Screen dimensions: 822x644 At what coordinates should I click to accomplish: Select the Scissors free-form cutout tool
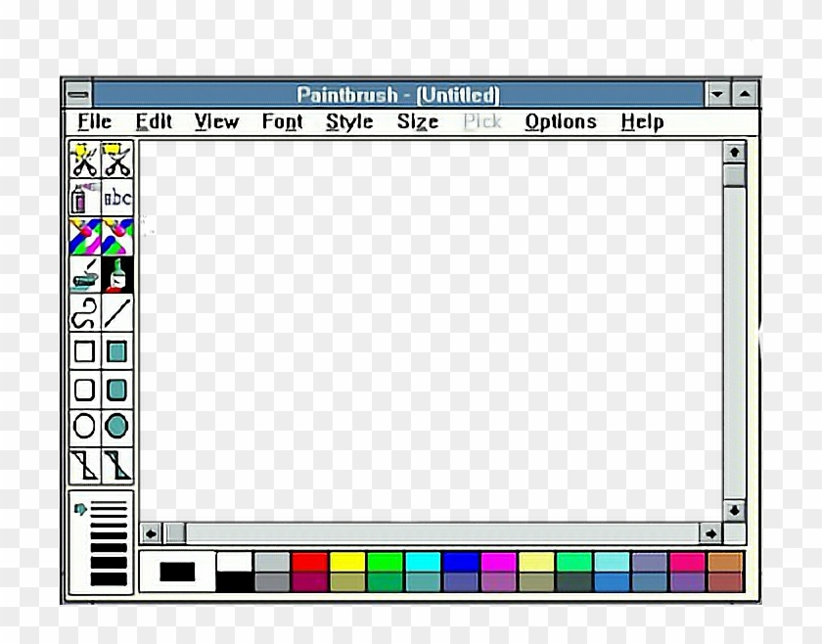tap(84, 160)
